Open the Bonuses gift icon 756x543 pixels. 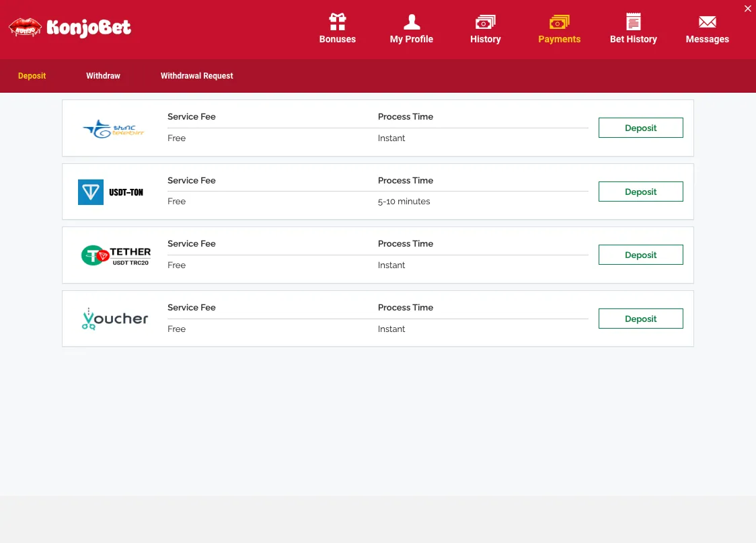click(338, 22)
